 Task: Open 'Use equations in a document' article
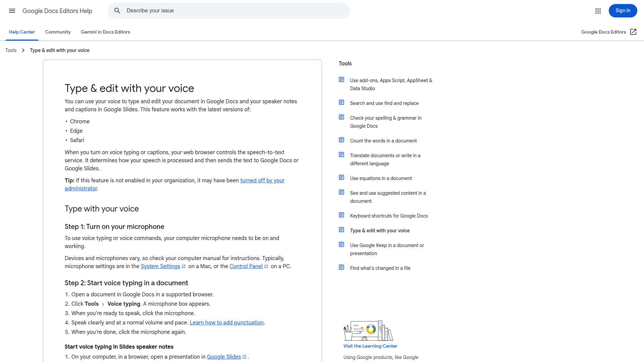pyautogui.click(x=381, y=178)
